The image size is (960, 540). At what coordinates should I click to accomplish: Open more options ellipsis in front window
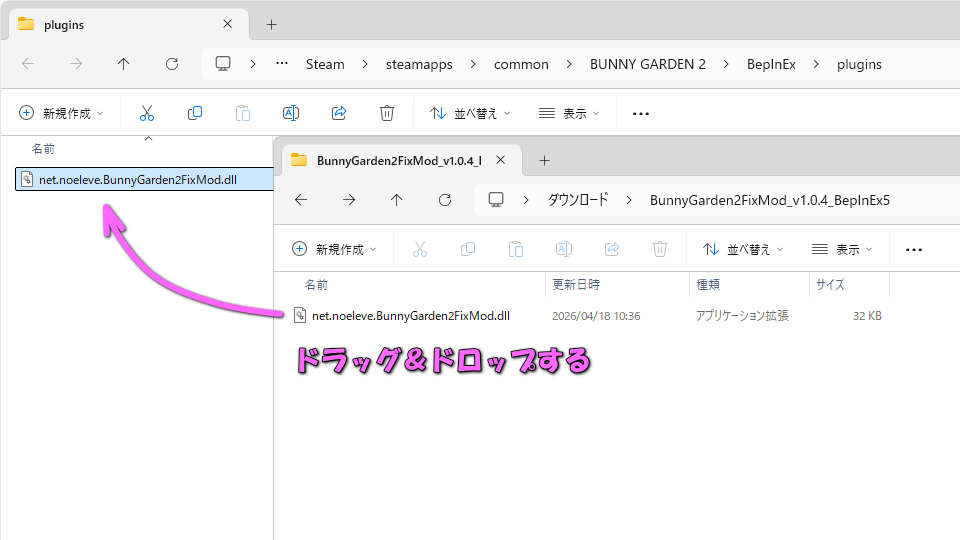(x=913, y=249)
